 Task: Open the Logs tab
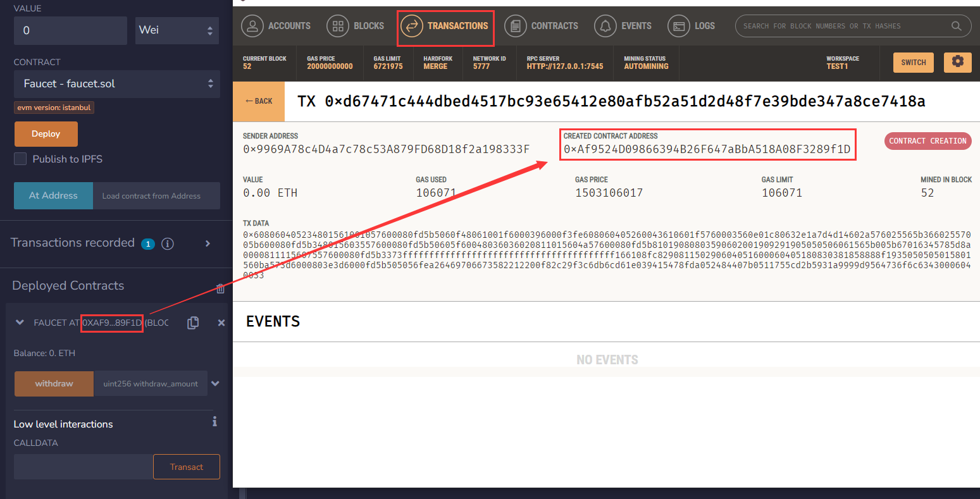tap(692, 26)
